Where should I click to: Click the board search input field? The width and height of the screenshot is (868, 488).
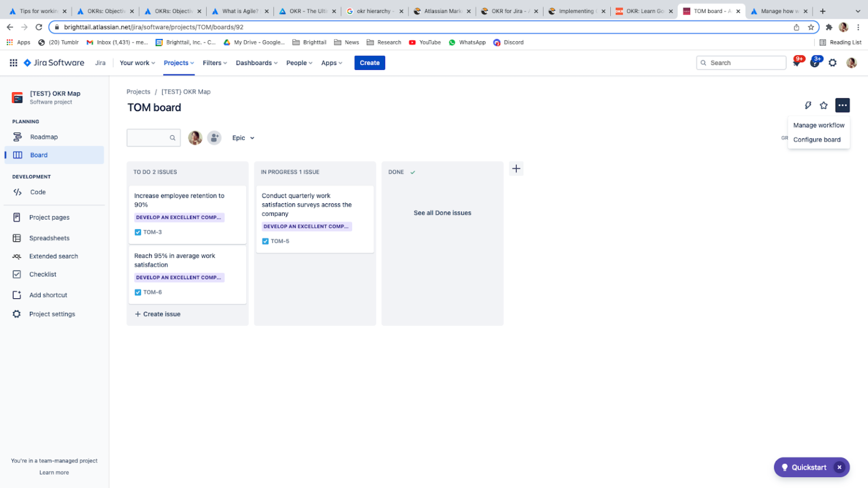[150, 137]
